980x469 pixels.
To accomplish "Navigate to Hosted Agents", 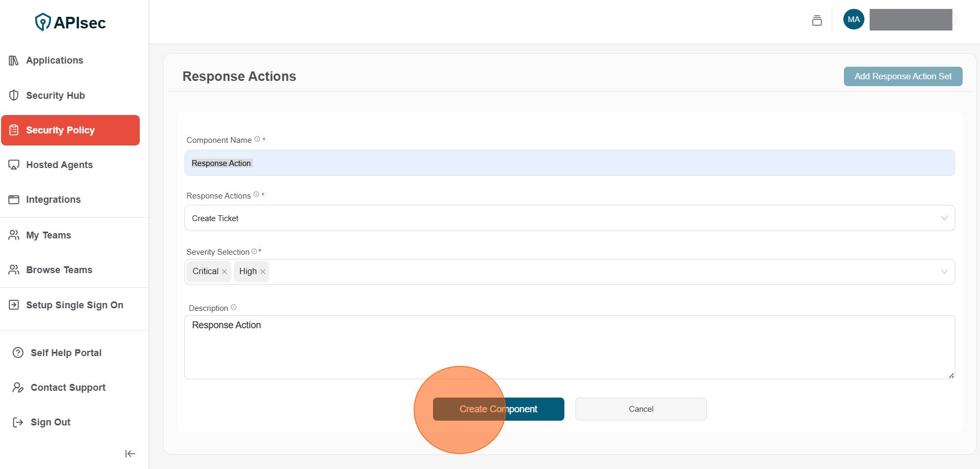I will [x=59, y=165].
